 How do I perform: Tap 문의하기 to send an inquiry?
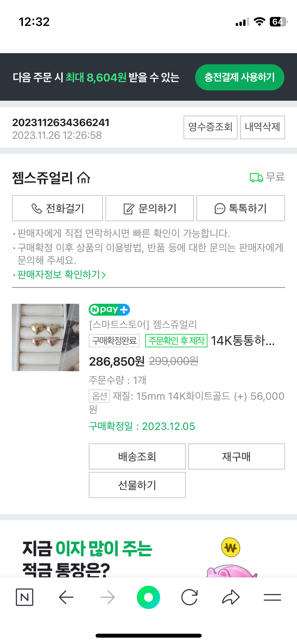point(150,208)
